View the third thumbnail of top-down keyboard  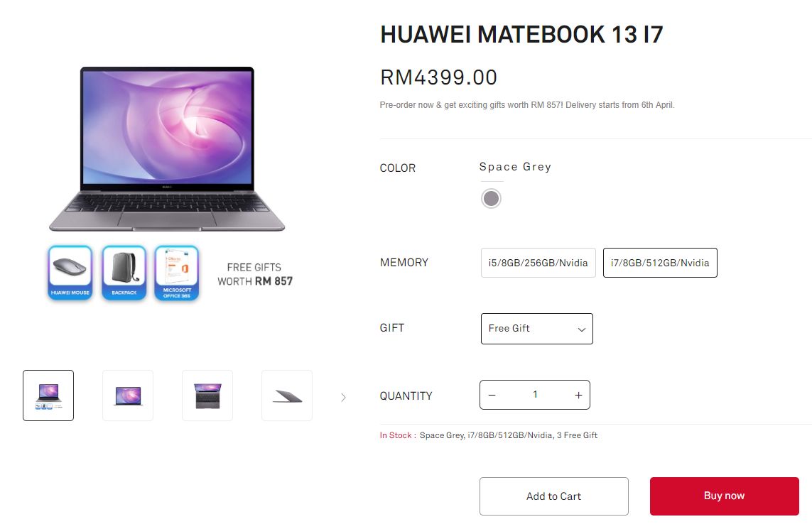click(x=207, y=396)
